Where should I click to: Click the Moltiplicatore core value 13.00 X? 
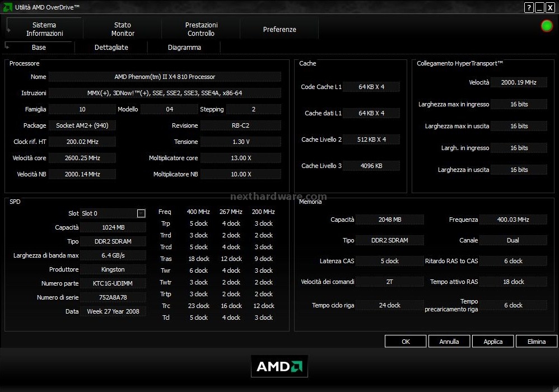pyautogui.click(x=241, y=158)
